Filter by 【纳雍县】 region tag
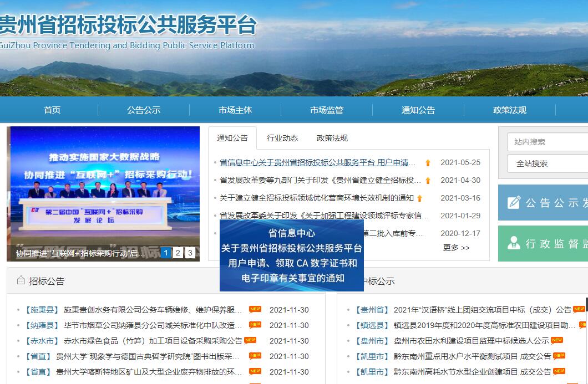Viewport: 588px width, 384px height. pyautogui.click(x=42, y=325)
